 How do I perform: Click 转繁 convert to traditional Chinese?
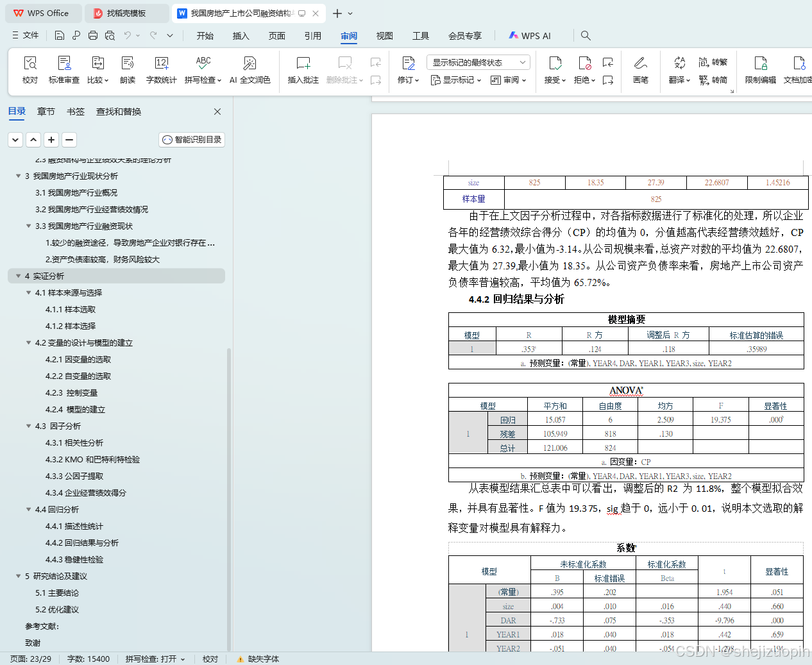click(713, 62)
